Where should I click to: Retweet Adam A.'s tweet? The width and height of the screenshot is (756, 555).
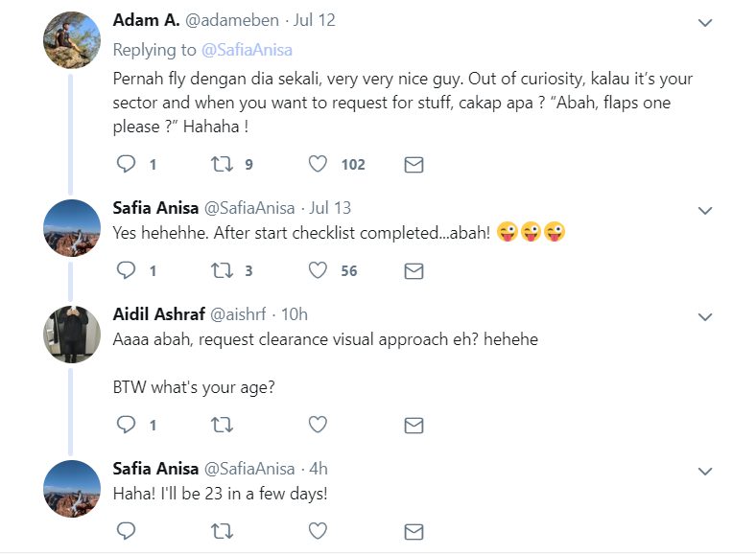pyautogui.click(x=222, y=165)
